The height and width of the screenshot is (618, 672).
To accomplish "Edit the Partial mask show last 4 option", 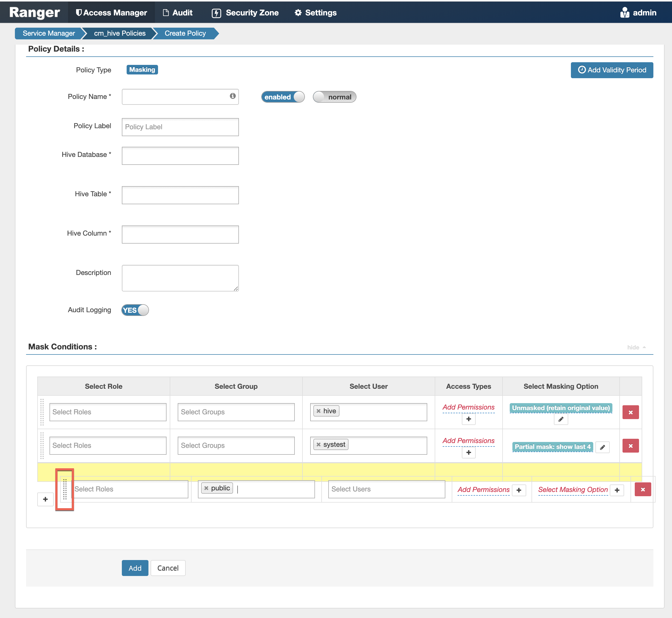I will tap(602, 447).
